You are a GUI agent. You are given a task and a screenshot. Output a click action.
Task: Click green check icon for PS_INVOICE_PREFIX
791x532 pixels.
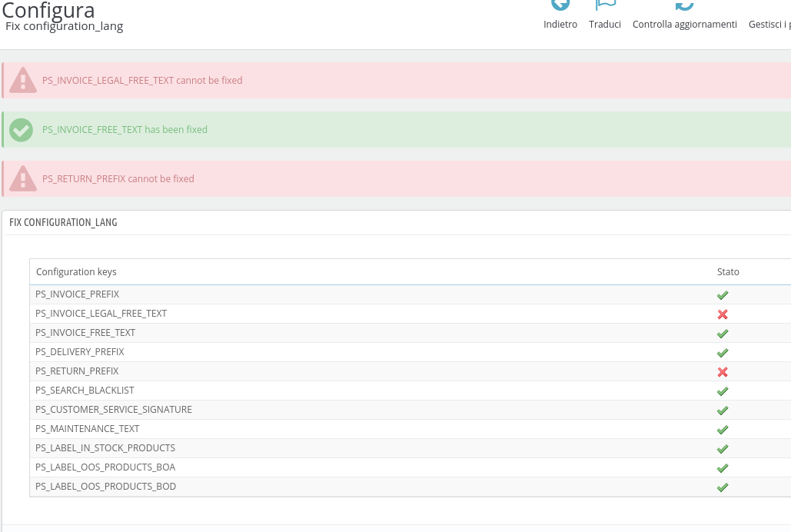[x=723, y=294]
